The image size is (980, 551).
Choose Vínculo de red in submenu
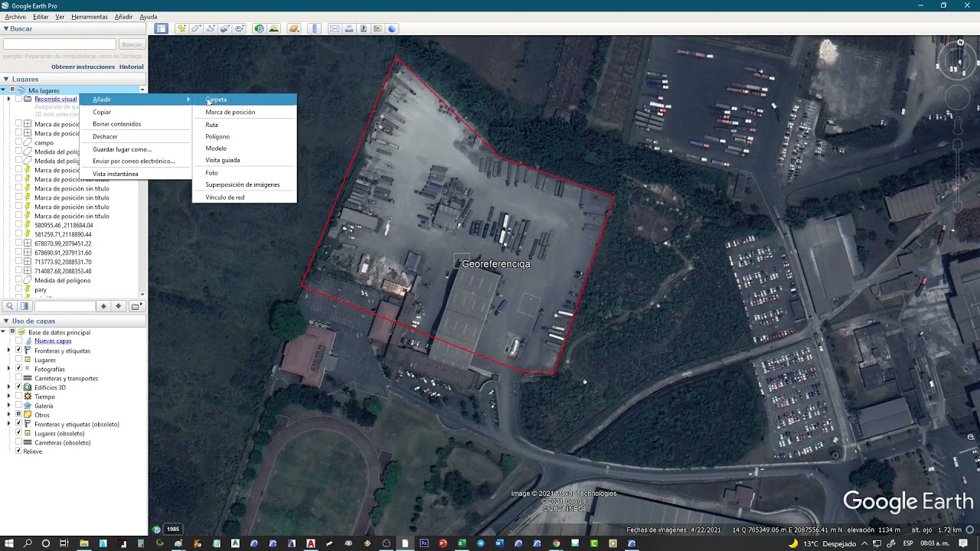pos(244,197)
